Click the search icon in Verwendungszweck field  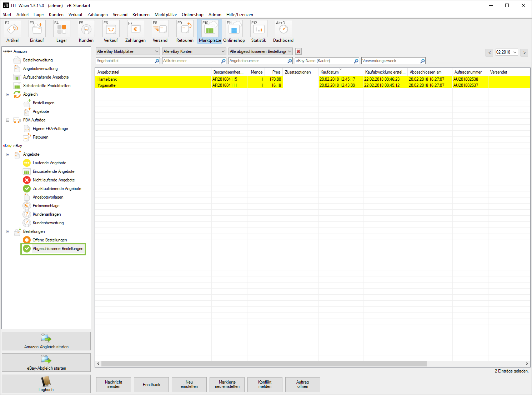pos(422,61)
